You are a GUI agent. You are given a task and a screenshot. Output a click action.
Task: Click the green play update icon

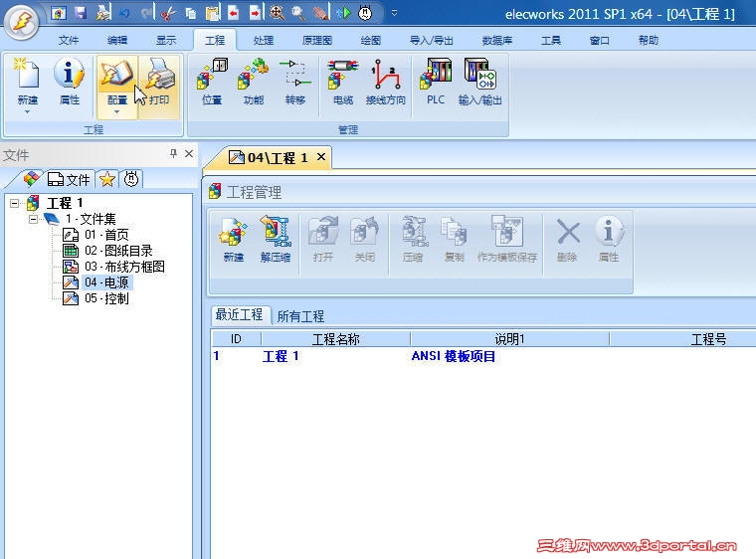tap(344, 13)
